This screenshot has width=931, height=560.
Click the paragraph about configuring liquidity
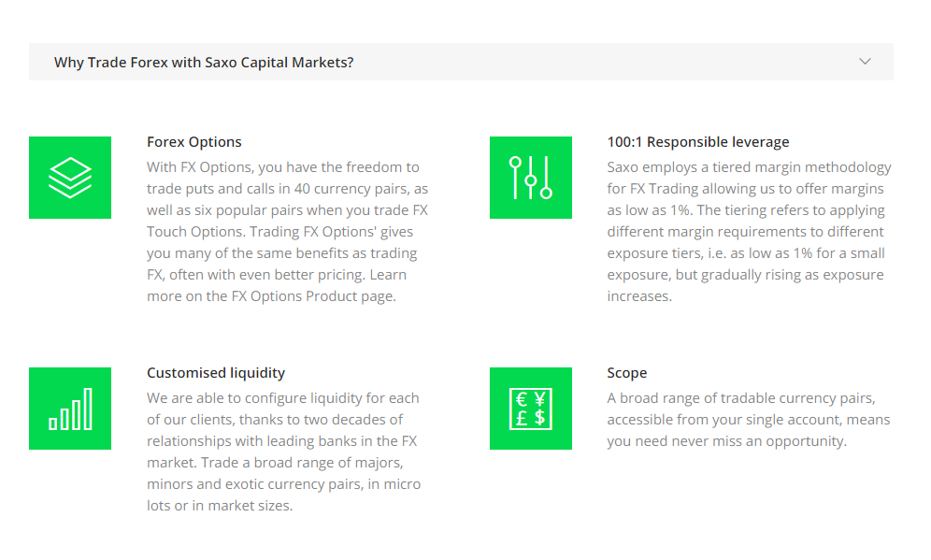[x=284, y=452]
